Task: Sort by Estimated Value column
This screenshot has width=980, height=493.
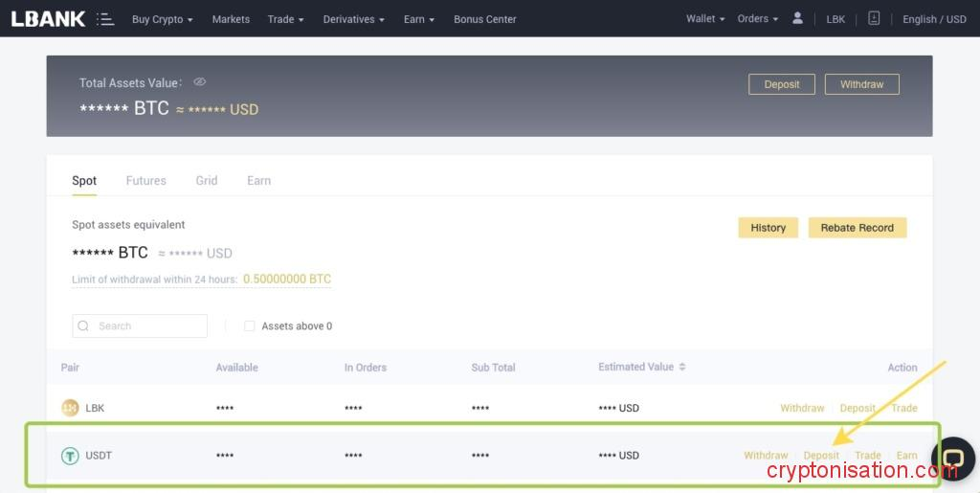Action: point(682,367)
